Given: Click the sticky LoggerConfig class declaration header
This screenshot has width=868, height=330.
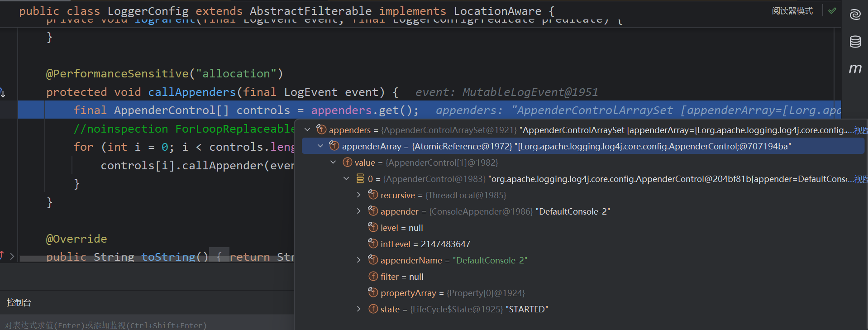Looking at the screenshot, I should point(287,11).
